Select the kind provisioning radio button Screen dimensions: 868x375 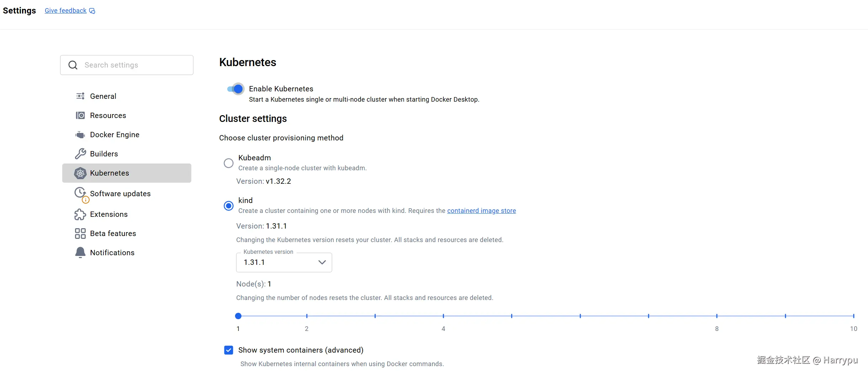[x=229, y=206]
